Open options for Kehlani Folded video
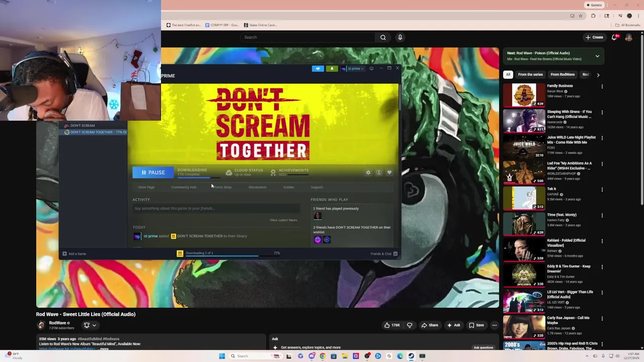 click(602, 241)
